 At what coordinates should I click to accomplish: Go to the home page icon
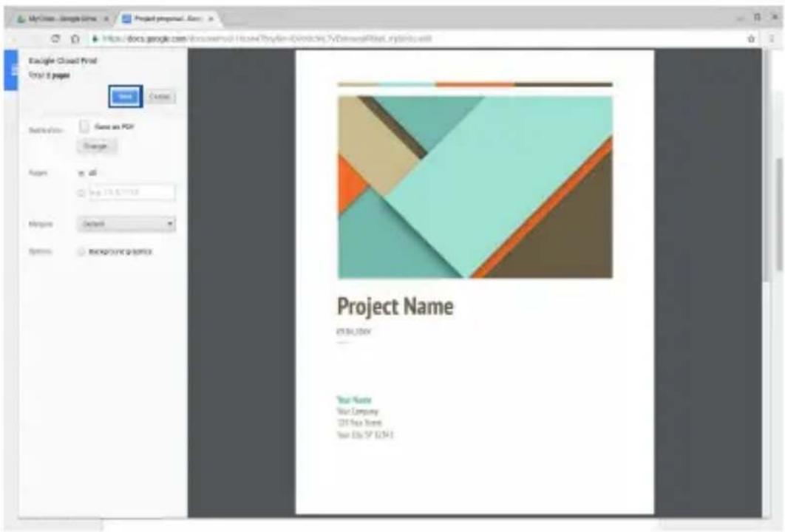pos(75,38)
